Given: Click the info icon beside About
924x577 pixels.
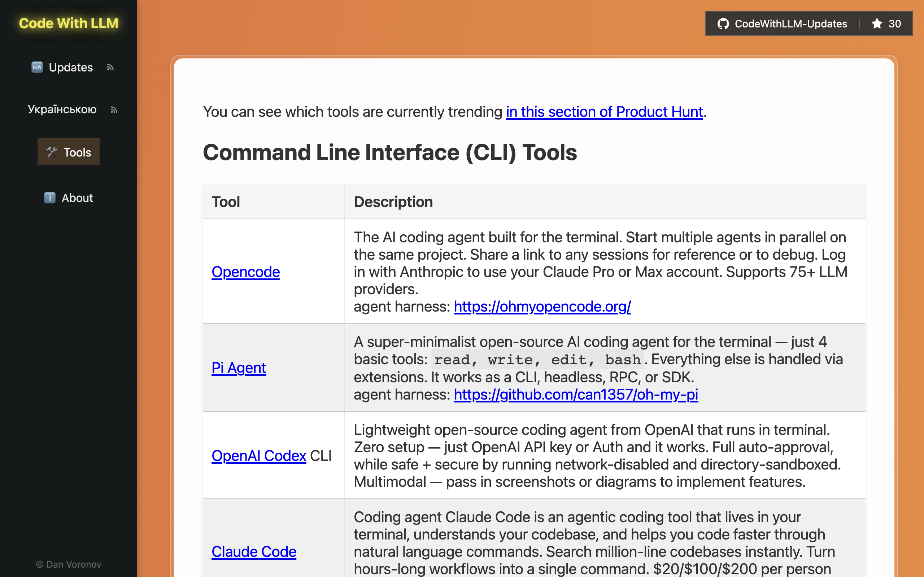Looking at the screenshot, I should click(x=50, y=198).
